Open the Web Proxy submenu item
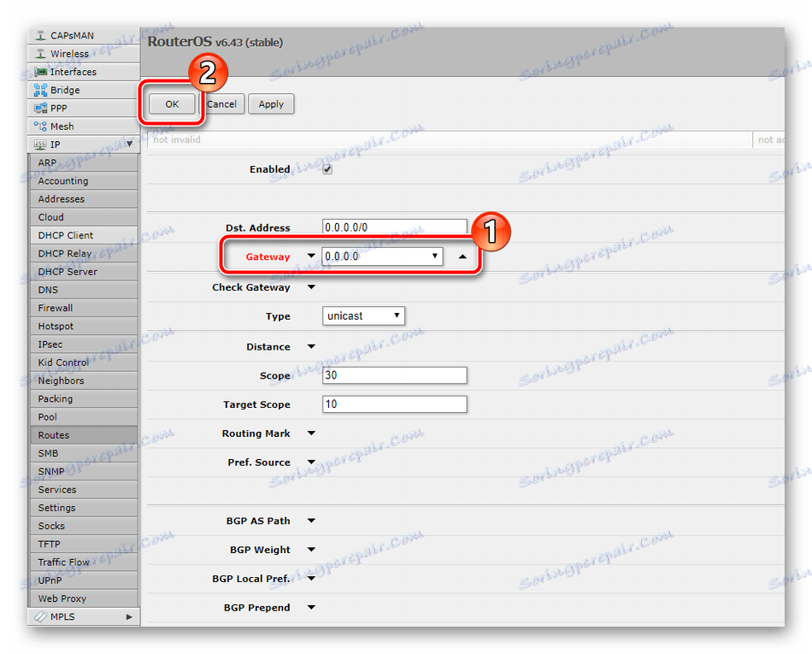The width and height of the screenshot is (812, 654). 85,598
